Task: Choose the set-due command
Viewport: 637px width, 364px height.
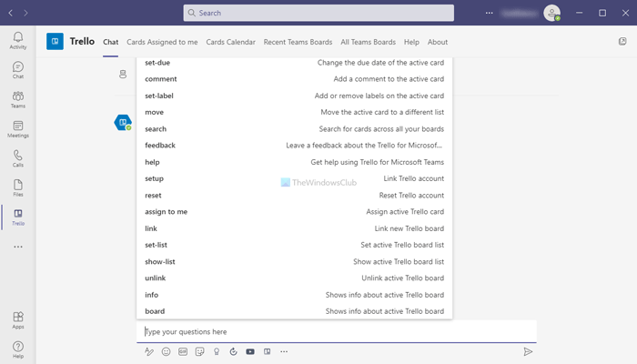Action: tap(295, 63)
